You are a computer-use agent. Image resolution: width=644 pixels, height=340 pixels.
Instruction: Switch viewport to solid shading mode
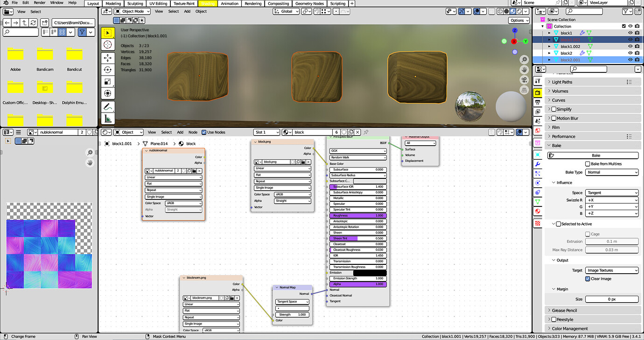pos(506,11)
